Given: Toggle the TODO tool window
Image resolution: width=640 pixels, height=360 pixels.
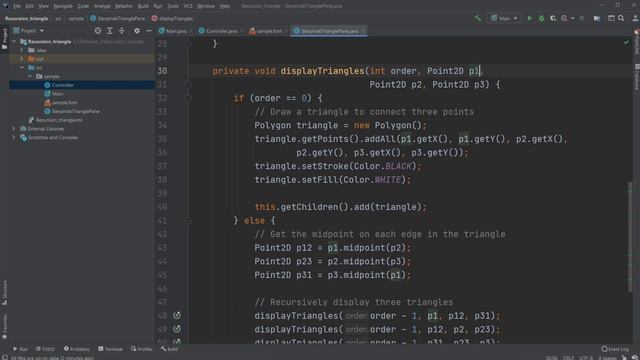Looking at the screenshot, I should pyautogui.click(x=45, y=349).
